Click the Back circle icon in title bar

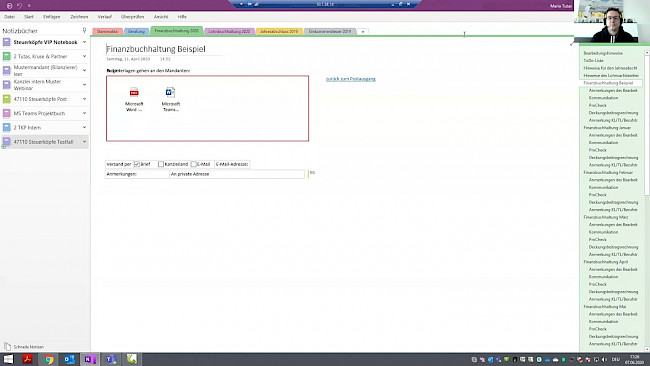coord(9,6)
